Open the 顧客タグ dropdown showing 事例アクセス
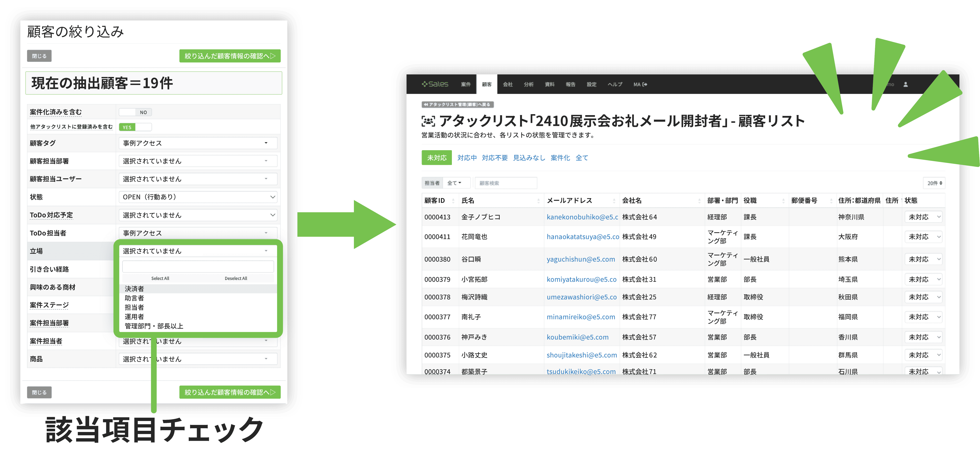 coord(198,143)
